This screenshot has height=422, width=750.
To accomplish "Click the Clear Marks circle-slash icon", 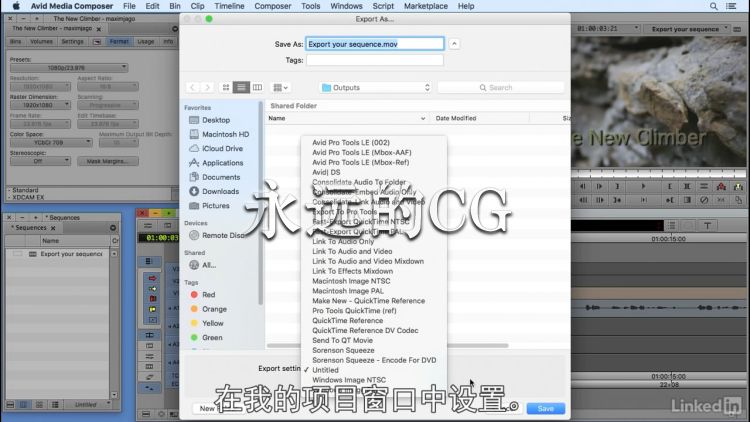I will 704,200.
